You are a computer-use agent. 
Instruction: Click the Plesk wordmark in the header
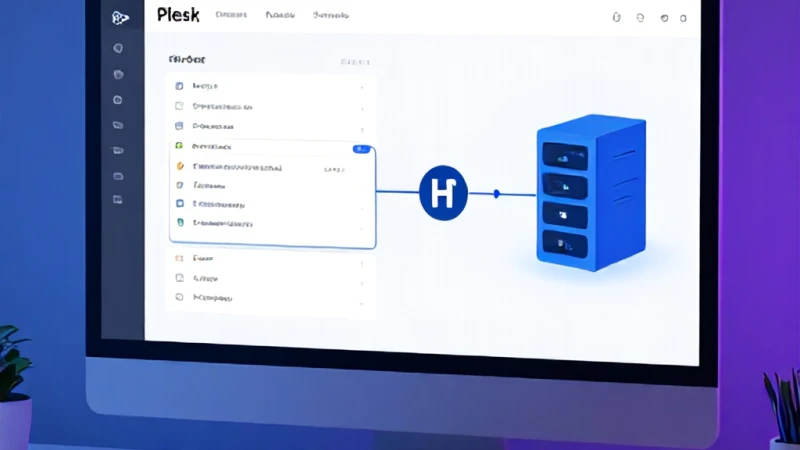178,15
